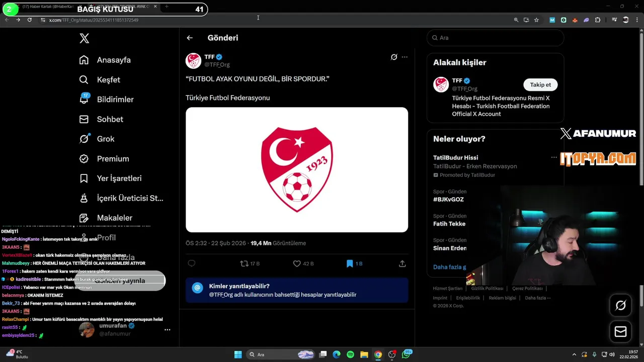
Task: Open Microsoft Edge from the taskbar
Action: 337,354
